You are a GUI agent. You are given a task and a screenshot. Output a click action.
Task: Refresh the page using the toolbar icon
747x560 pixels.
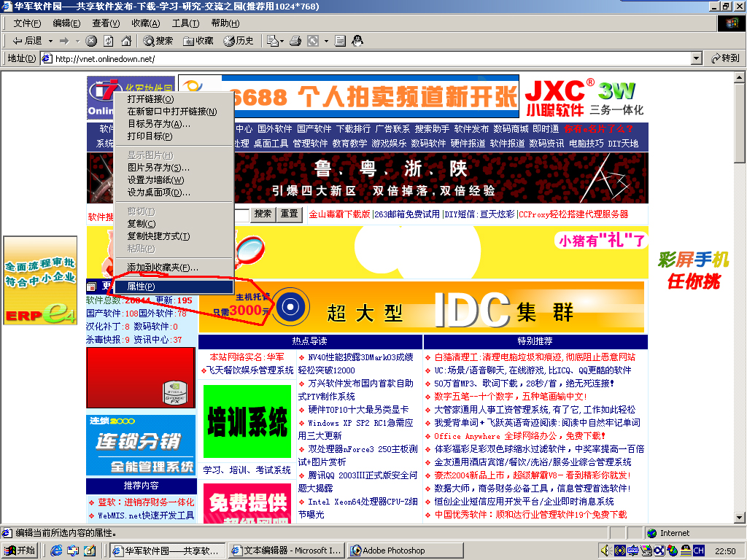point(109,41)
